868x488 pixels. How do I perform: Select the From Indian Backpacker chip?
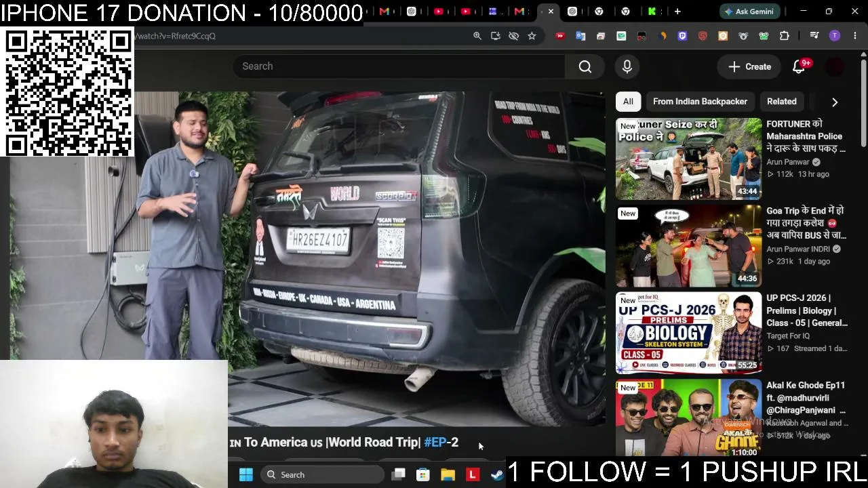(x=700, y=102)
